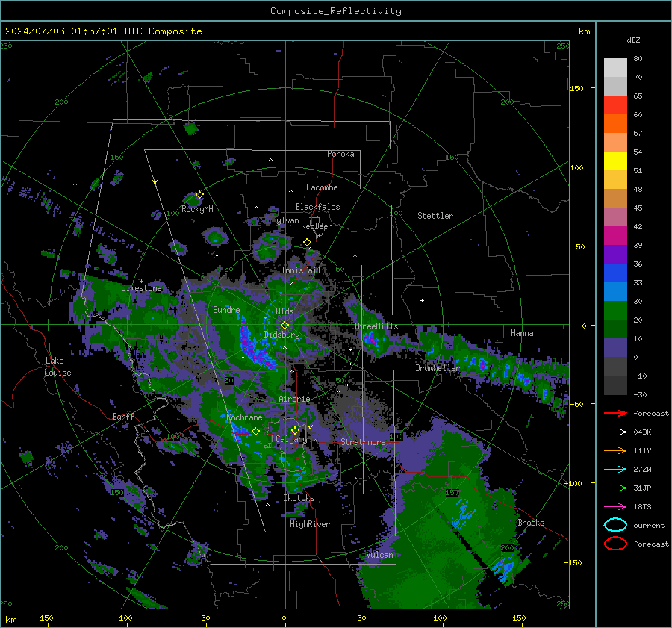Click the Ponoka city label
672x628 pixels.
(x=340, y=154)
